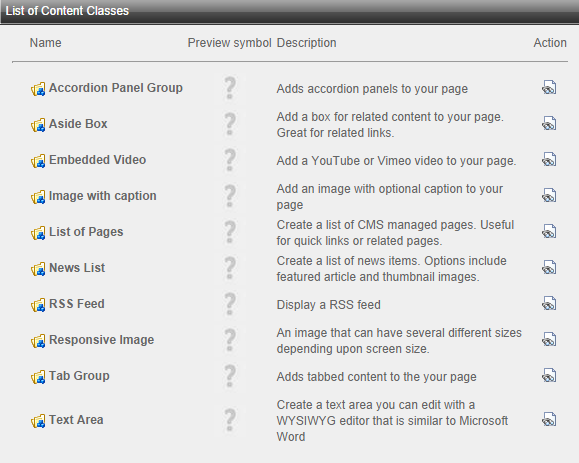Choose the News List content class
The height and width of the screenshot is (463, 579).
point(77,268)
